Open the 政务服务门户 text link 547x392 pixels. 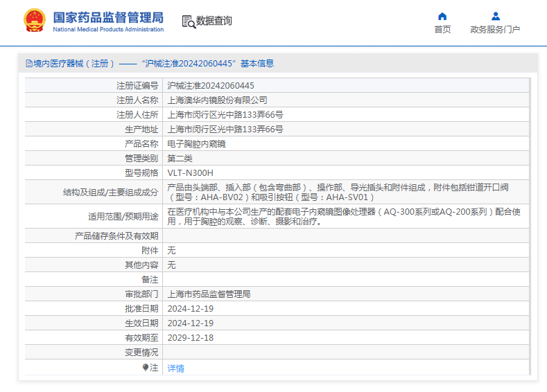point(495,30)
